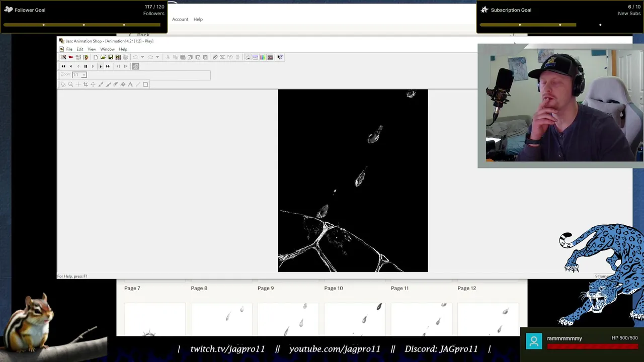Select the Mover tool
The height and width of the screenshot is (362, 644).
(x=93, y=84)
